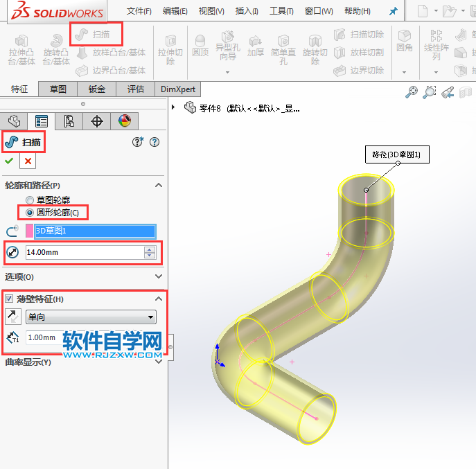476x469 pixels.
Task: Click the 加厚 thicken tool
Action: 255,46
